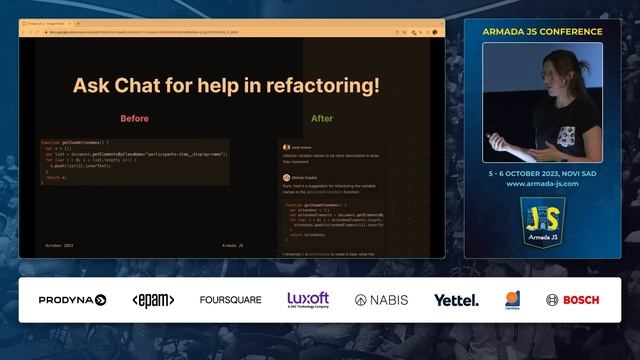The image size is (640, 360).
Task: Click the browser back arrow
Action: (x=23, y=32)
